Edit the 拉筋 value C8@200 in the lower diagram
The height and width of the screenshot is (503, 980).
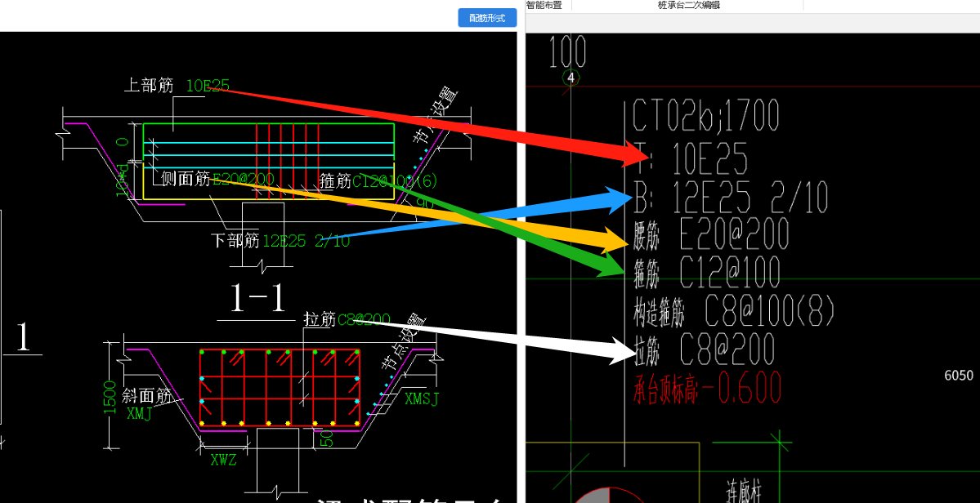click(x=365, y=319)
